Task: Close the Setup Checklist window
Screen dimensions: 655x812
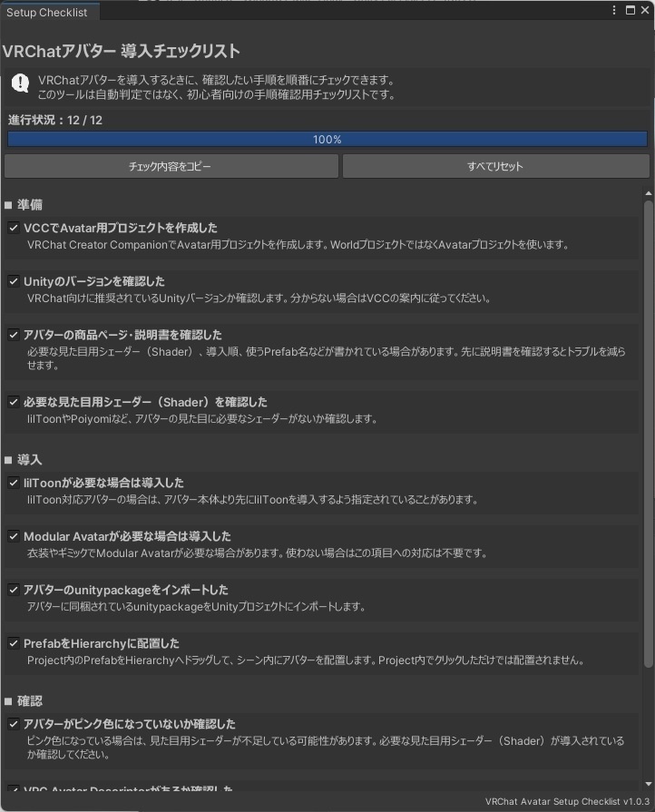Action: tap(645, 10)
